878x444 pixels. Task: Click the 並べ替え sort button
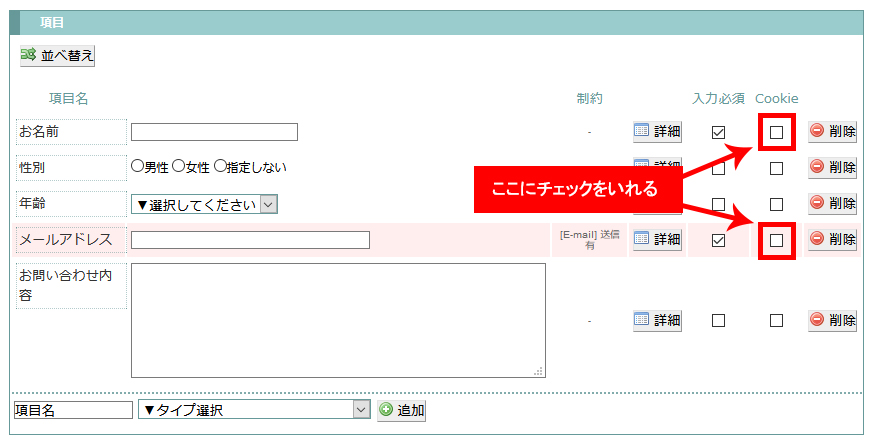pyautogui.click(x=58, y=55)
